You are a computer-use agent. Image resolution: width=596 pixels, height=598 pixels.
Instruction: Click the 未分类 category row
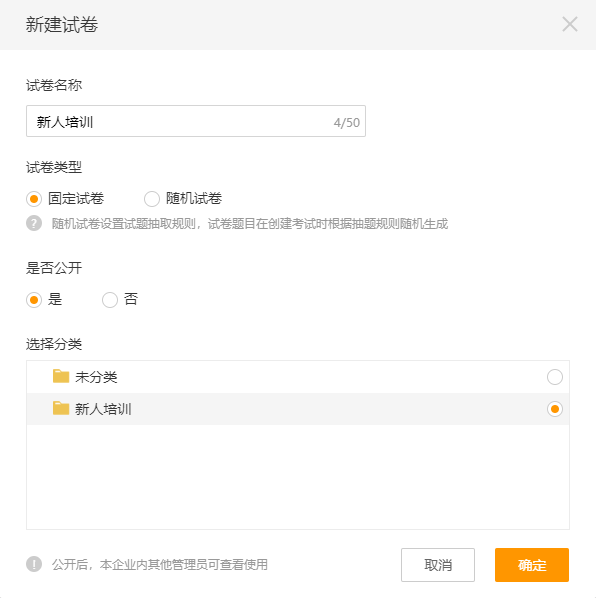point(298,377)
